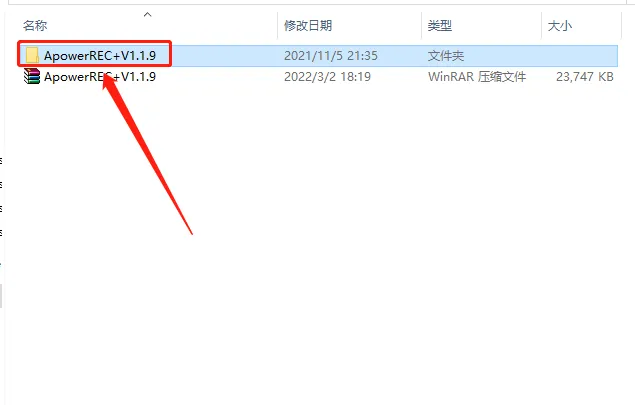
Task: Select the ApowerREC+V1.1.9 WinRAR file name
Action: [100, 77]
